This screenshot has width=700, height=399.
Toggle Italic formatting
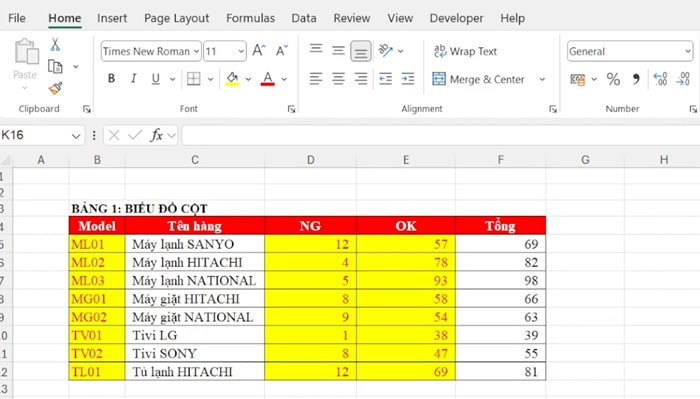[133, 79]
